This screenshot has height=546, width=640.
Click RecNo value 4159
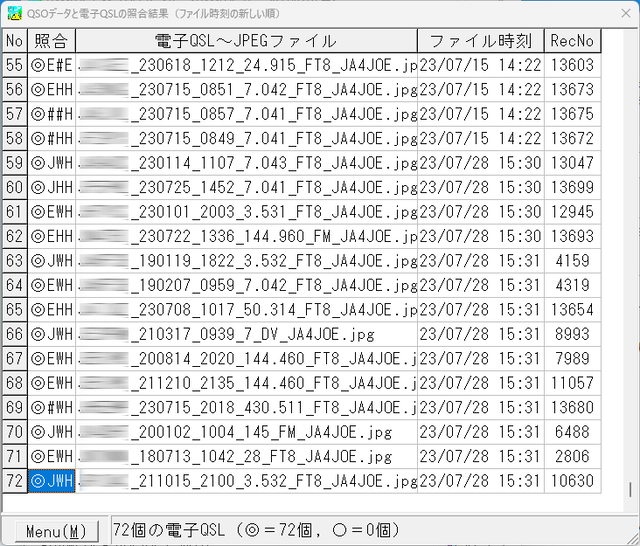tap(572, 261)
